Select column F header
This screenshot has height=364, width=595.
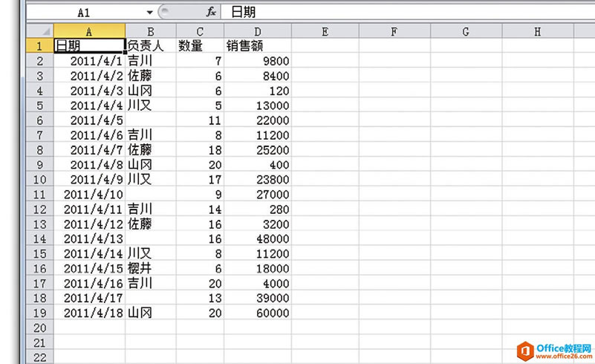click(394, 31)
